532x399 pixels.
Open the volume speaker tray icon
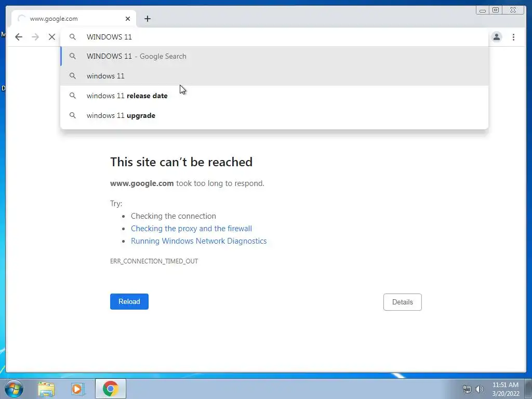(479, 389)
